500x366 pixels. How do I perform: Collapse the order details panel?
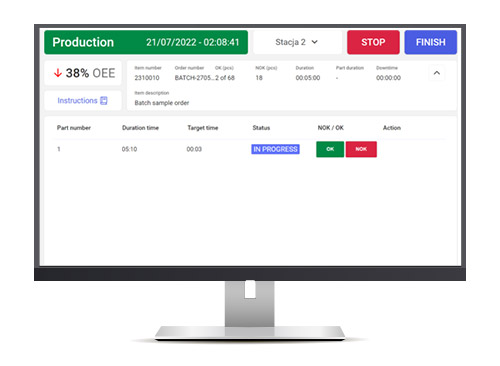(437, 73)
